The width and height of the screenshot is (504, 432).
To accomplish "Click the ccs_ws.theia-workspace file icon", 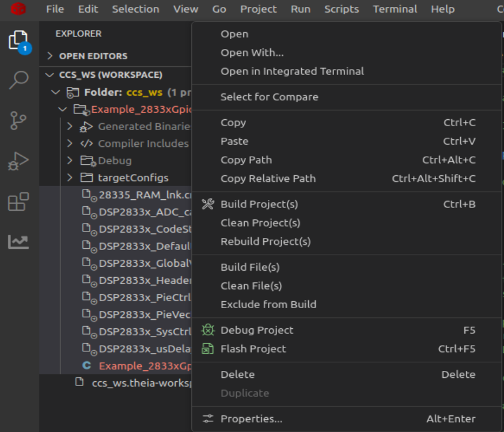I will click(x=79, y=382).
